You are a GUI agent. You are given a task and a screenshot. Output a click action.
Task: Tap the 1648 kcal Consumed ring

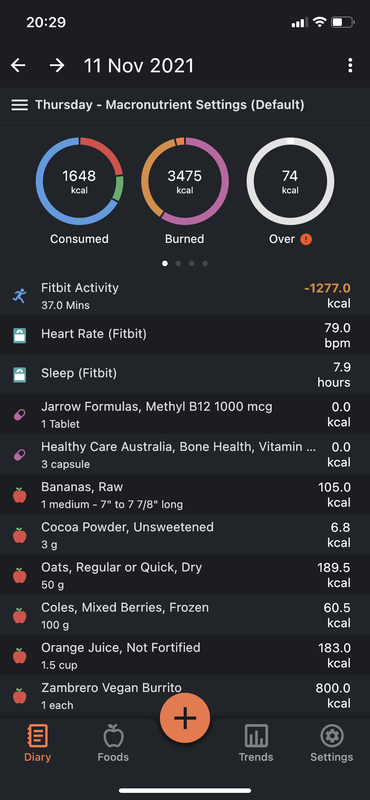(79, 181)
